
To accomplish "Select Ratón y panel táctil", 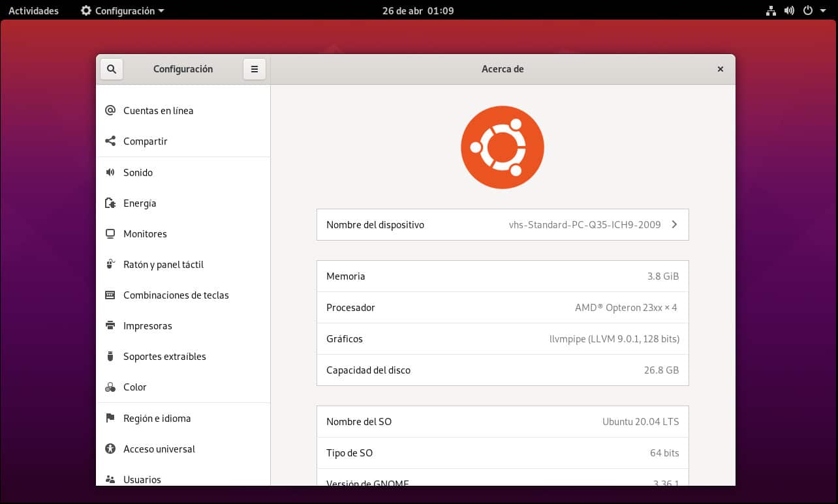I will click(163, 265).
